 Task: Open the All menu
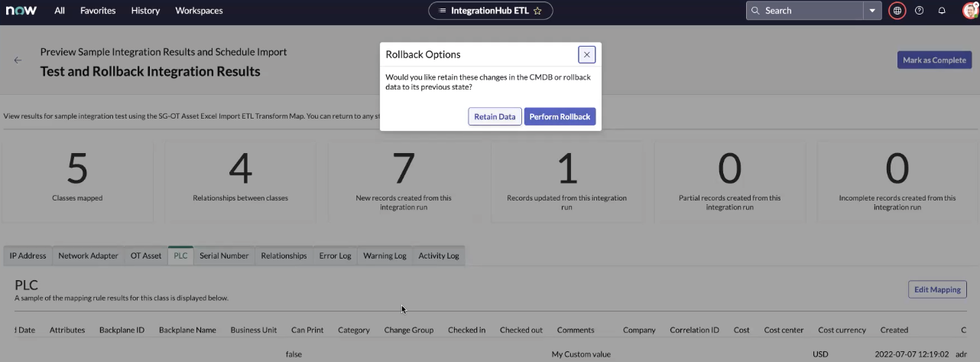click(x=60, y=11)
